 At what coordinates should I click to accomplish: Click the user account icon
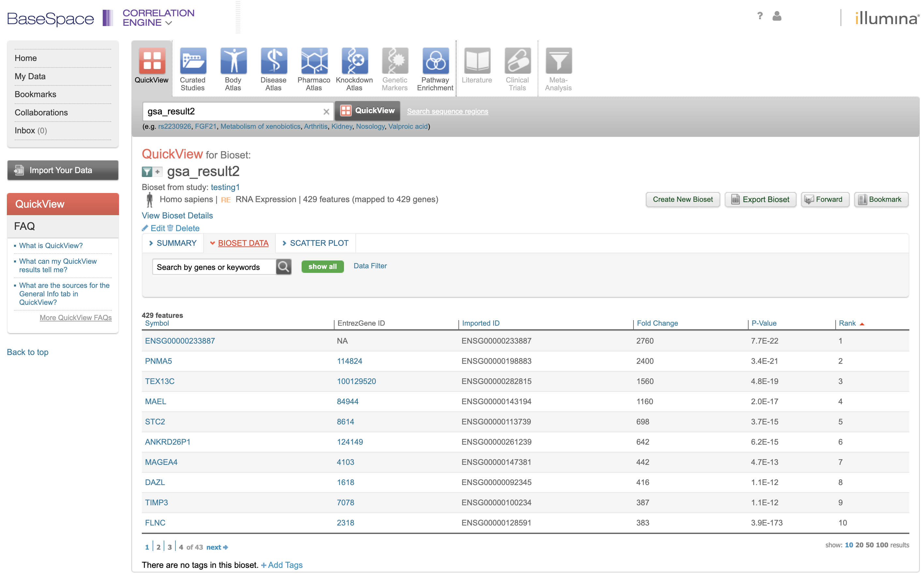pos(777,16)
